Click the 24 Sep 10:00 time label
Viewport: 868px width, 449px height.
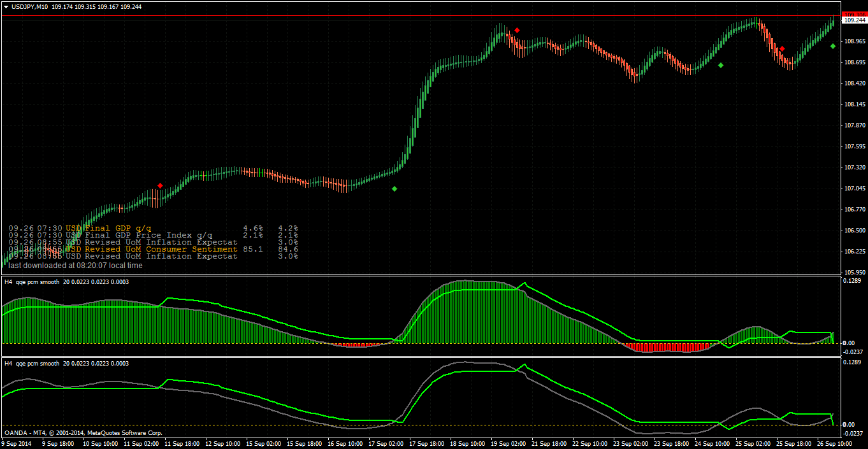[x=711, y=443]
